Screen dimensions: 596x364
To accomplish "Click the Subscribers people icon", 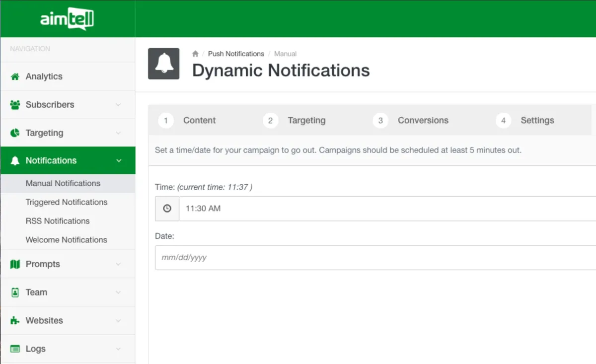I will (x=15, y=105).
